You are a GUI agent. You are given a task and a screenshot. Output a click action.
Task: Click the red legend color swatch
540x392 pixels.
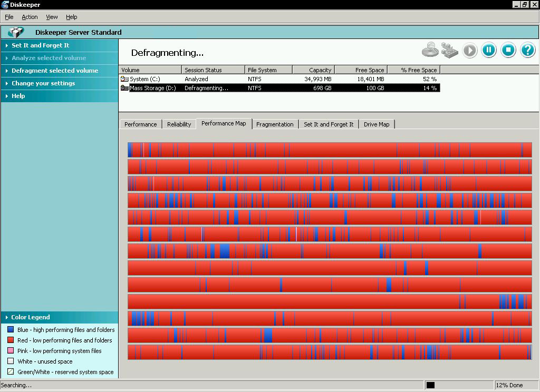11,340
